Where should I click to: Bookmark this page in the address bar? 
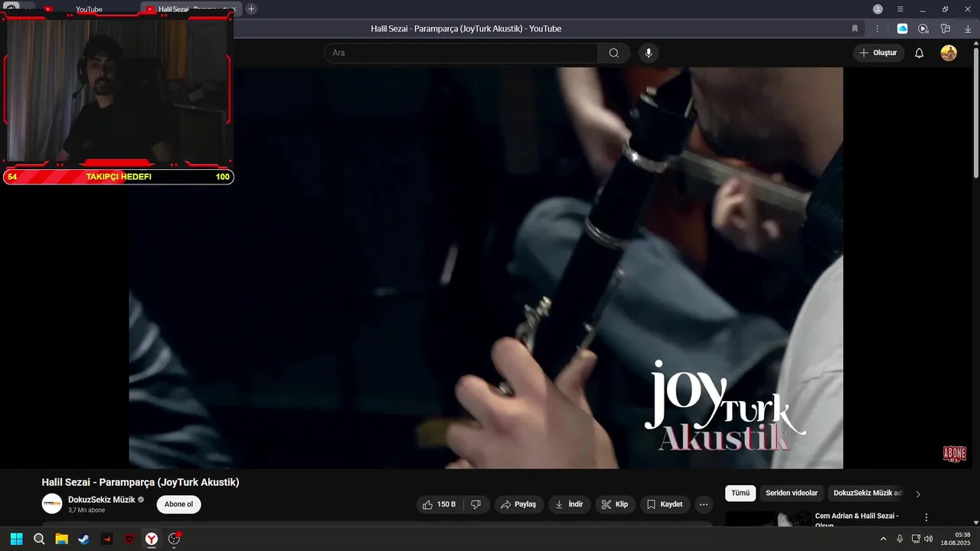point(855,28)
